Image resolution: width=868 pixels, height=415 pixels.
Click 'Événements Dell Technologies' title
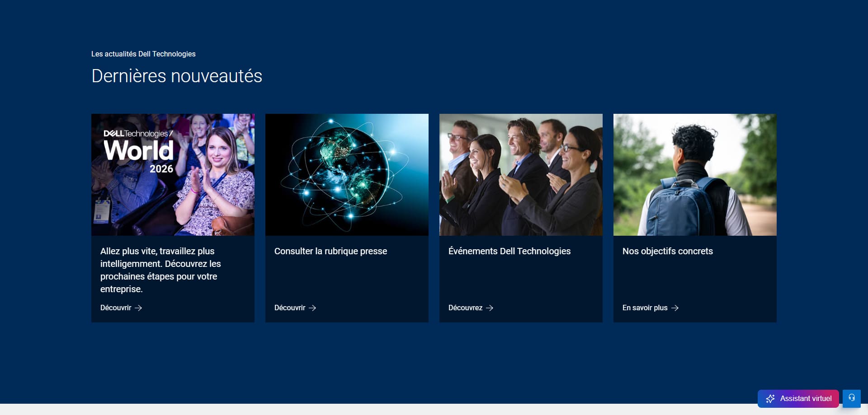(509, 251)
